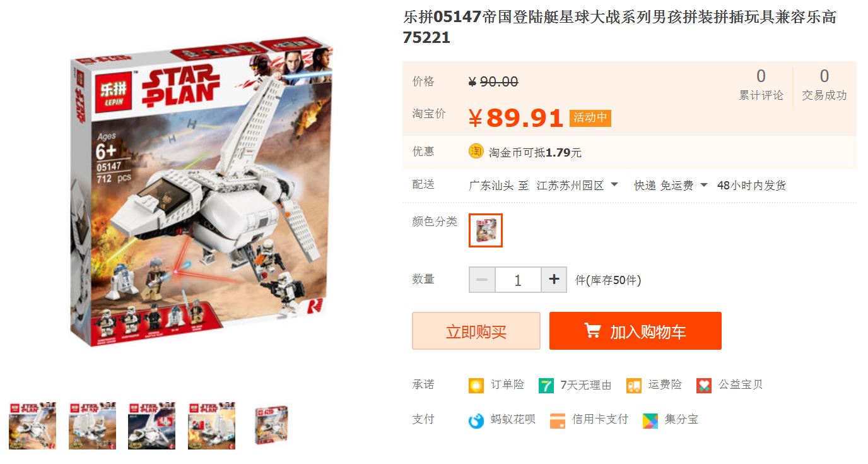Expand the 江苏苏州园区 destination dropdown
868x464 pixels.
(577, 186)
